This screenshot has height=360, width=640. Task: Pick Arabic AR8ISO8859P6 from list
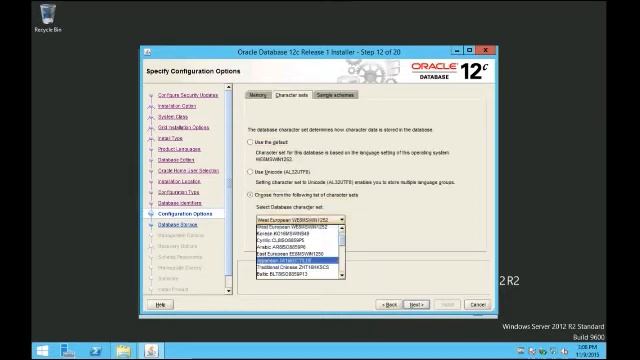297,247
